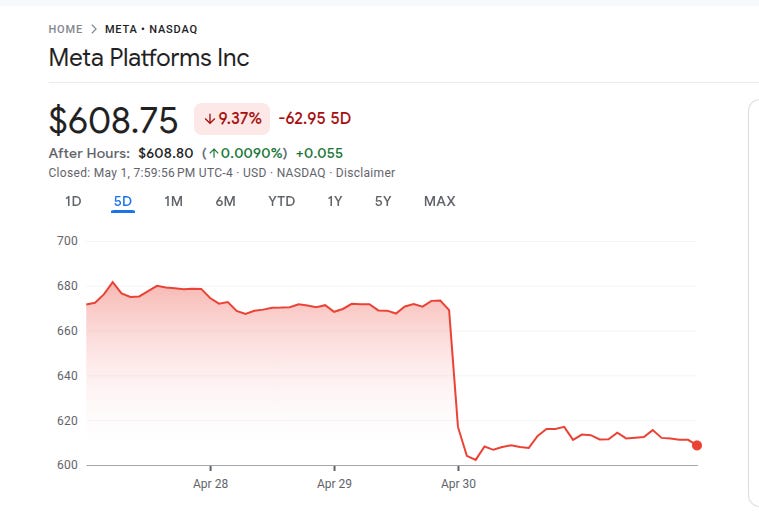This screenshot has height=514, width=759.
Task: Open the MAX chart range
Action: pos(440,201)
